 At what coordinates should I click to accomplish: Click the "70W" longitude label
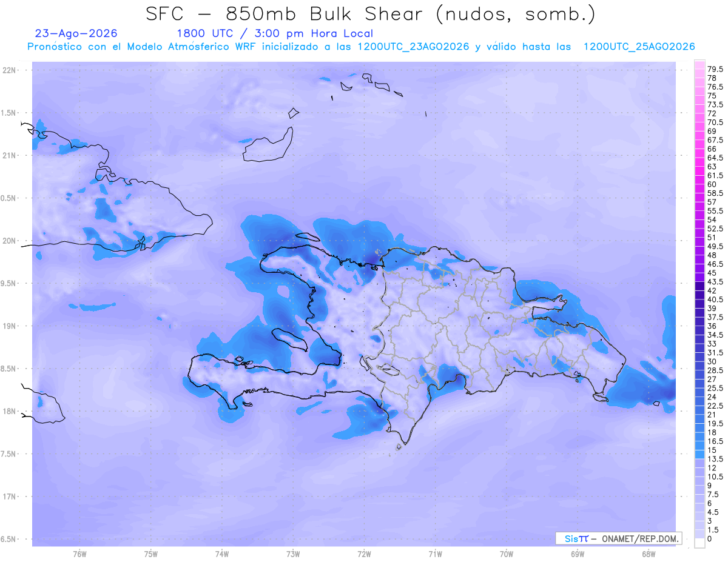point(507,554)
